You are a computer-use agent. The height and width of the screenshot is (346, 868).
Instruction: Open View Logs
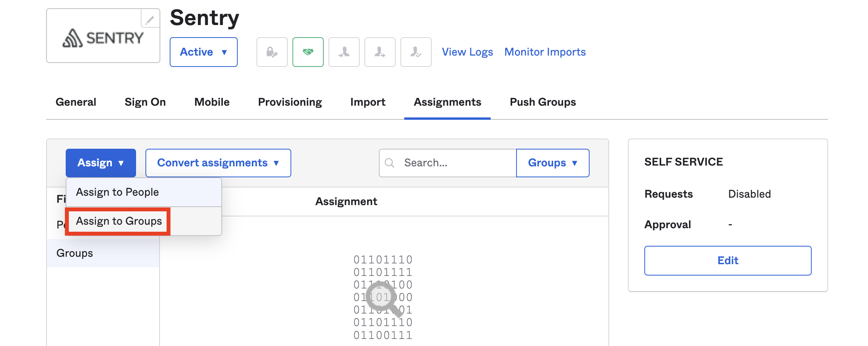[x=467, y=52]
